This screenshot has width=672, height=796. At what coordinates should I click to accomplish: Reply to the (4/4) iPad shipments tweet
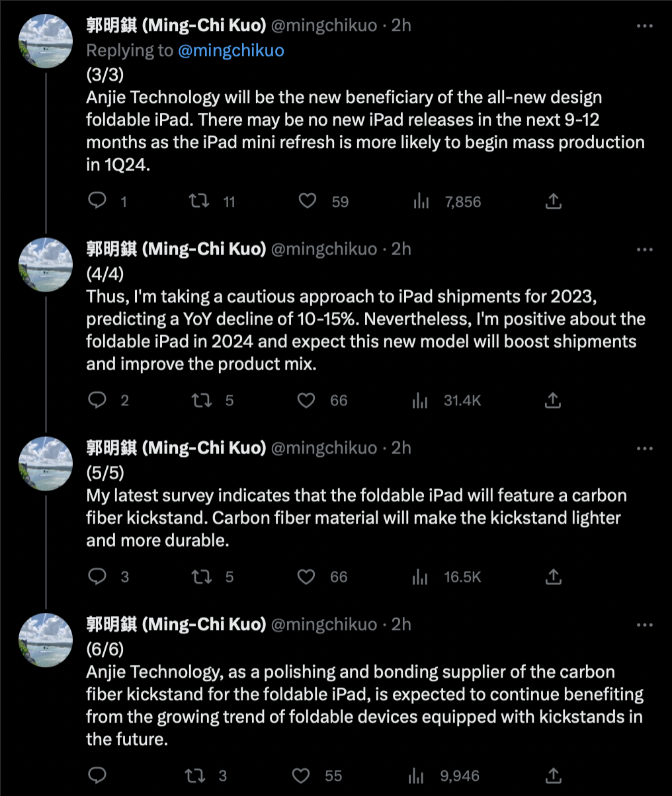[97, 400]
